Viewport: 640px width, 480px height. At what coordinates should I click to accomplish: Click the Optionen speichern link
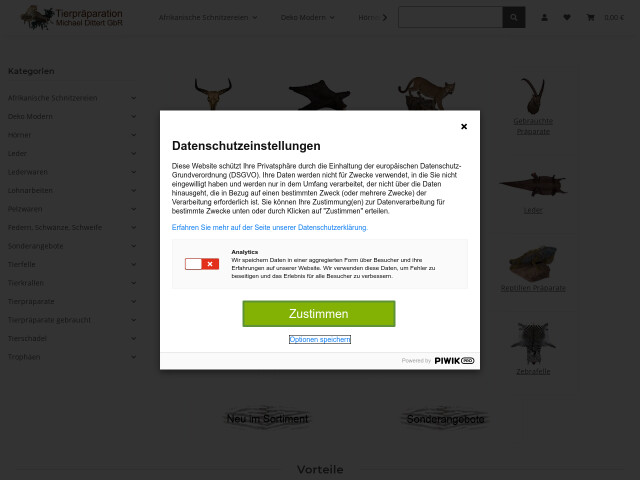tap(320, 339)
